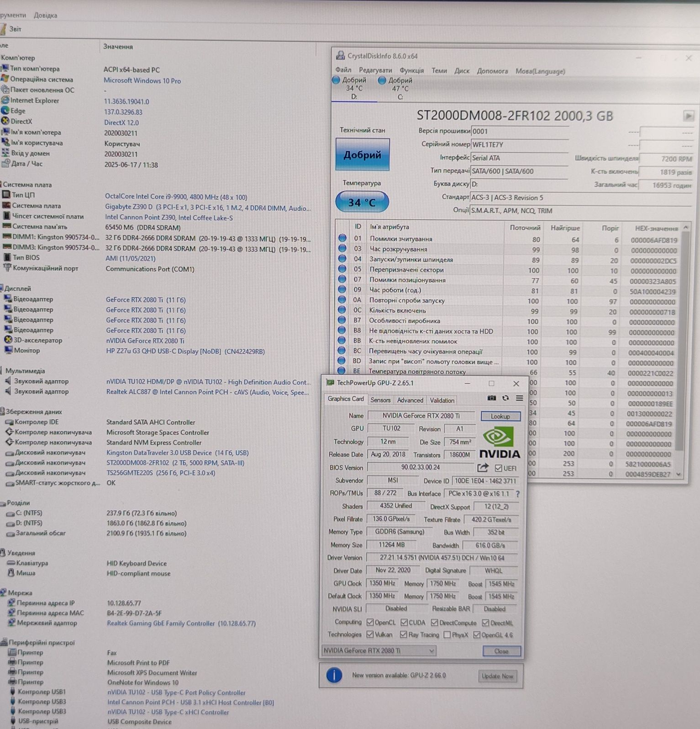Open Gigabyte Z390 D motherboard link
The height and width of the screenshot is (729, 700).
click(208, 208)
